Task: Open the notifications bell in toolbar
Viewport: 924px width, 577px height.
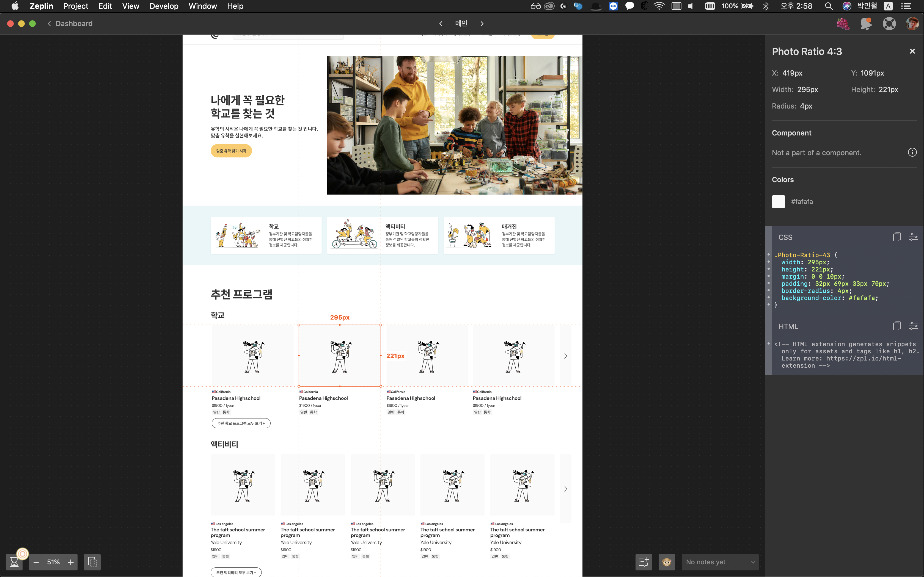Action: coord(866,24)
